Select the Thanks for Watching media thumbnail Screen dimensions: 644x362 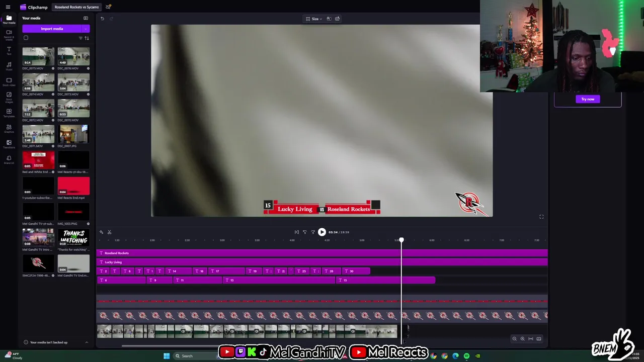point(73,237)
